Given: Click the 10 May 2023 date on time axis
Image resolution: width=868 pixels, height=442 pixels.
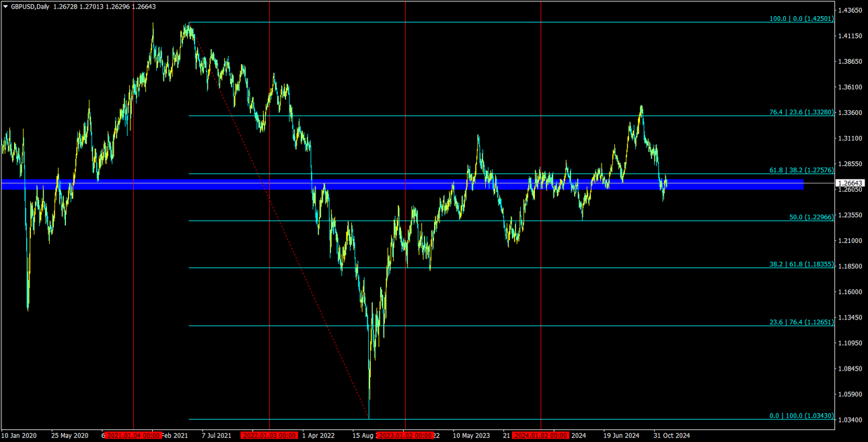Looking at the screenshot, I should pos(471,435).
